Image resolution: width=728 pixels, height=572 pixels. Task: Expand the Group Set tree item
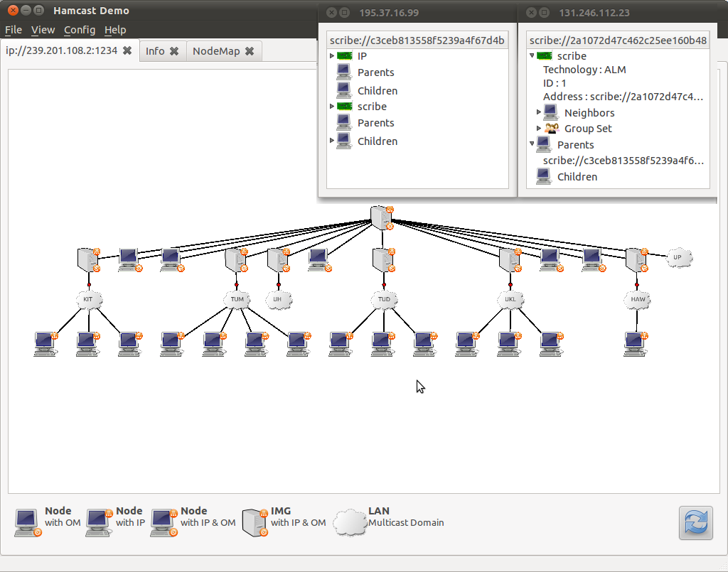tap(539, 129)
